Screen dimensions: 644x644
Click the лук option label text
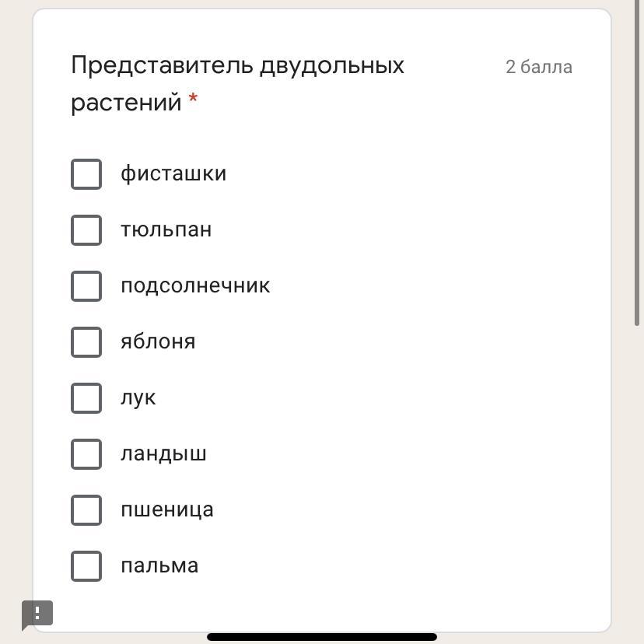point(138,397)
